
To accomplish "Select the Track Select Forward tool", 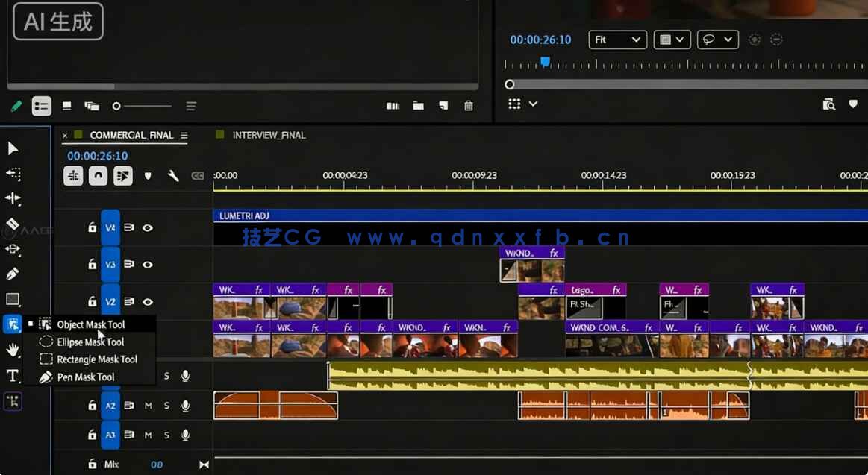I will coord(13,174).
